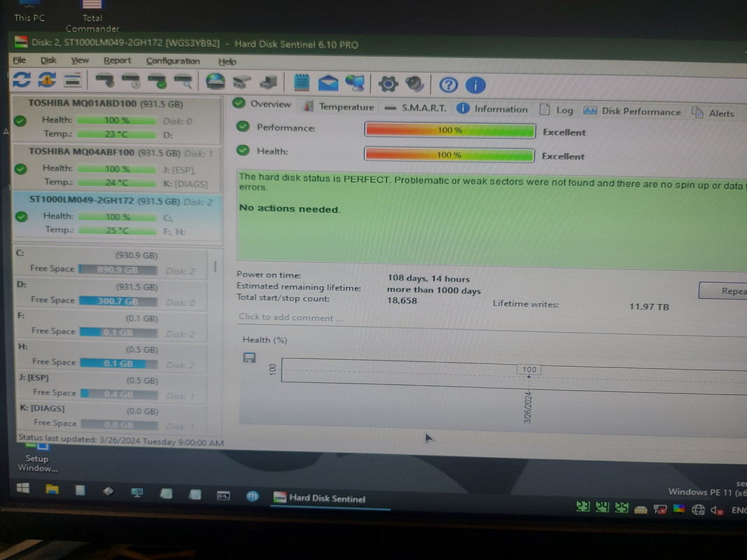The width and height of the screenshot is (747, 560).
Task: Select the K: [DIAGS] partition row
Action: pyautogui.click(x=113, y=417)
